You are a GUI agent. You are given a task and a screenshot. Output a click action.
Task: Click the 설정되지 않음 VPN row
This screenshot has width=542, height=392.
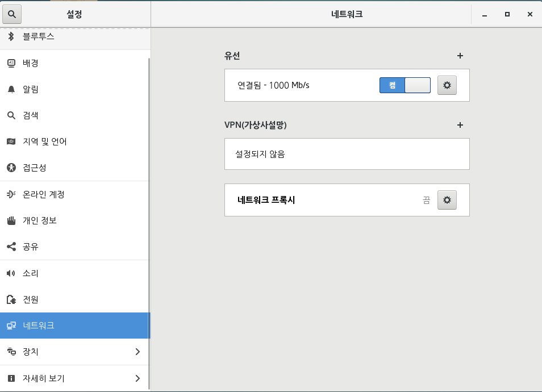tap(347, 154)
